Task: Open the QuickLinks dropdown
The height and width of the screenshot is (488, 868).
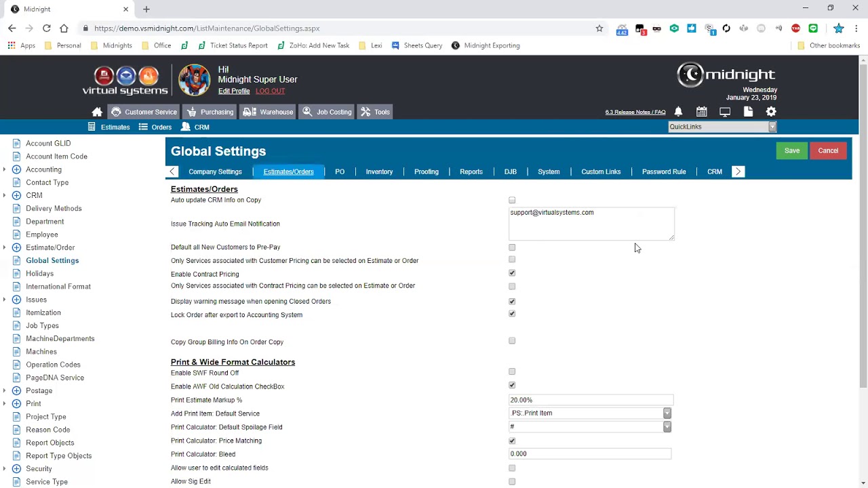Action: pyautogui.click(x=722, y=127)
